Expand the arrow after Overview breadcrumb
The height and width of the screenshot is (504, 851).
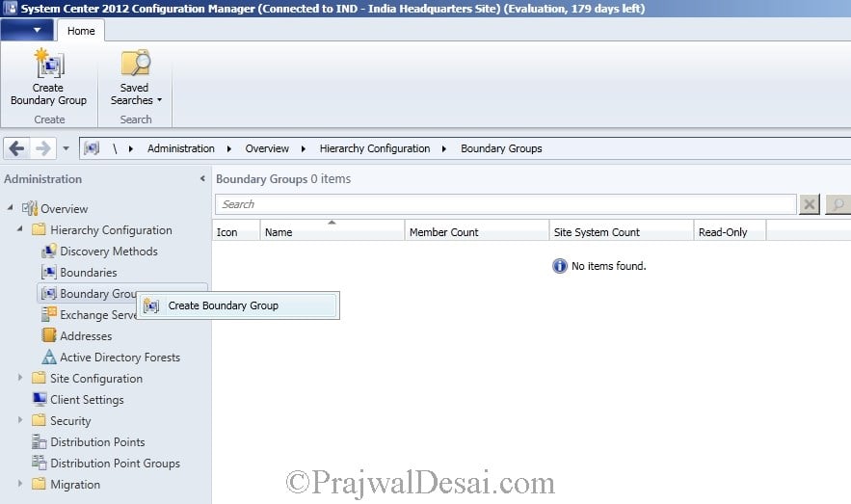pos(304,148)
